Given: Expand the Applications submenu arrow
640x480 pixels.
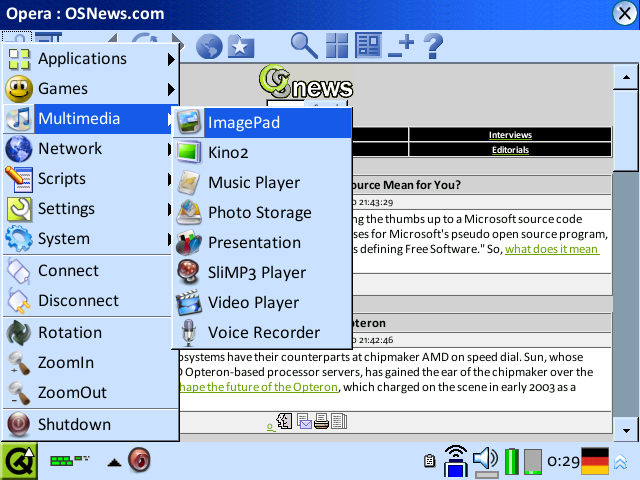Looking at the screenshot, I should [x=171, y=60].
